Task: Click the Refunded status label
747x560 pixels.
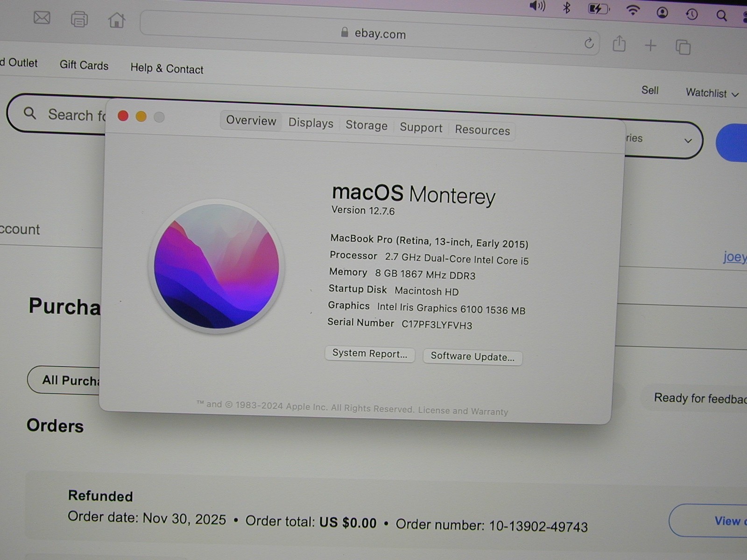Action: (x=100, y=496)
